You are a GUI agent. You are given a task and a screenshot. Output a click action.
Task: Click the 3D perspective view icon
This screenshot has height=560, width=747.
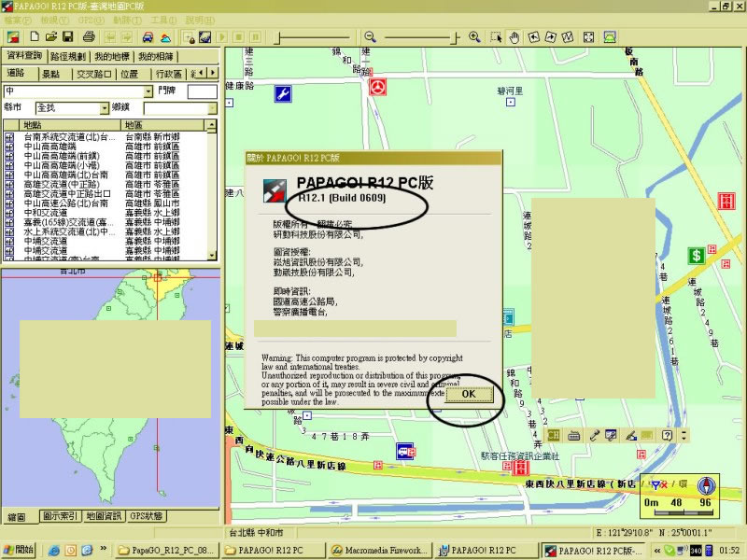click(610, 37)
